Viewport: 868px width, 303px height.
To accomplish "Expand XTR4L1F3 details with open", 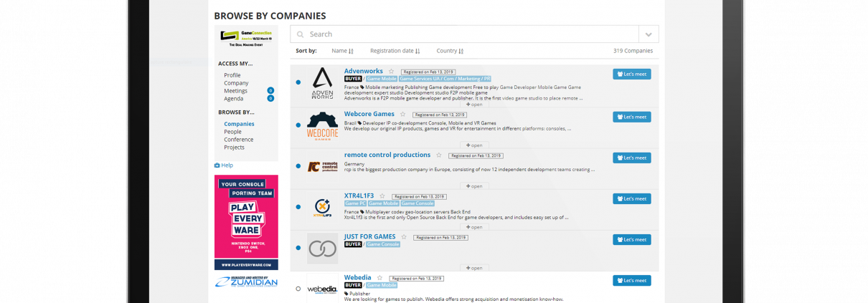I will (474, 227).
